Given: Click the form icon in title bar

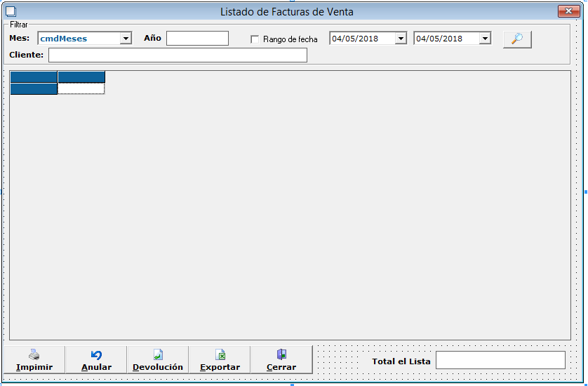Looking at the screenshot, I should (11, 11).
